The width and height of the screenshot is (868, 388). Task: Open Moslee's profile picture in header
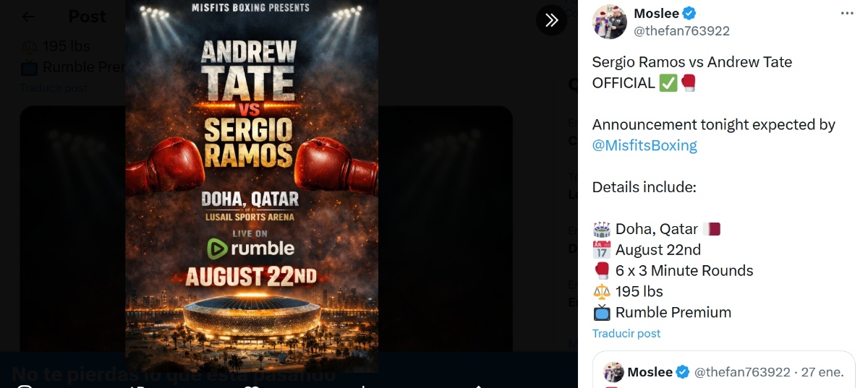point(608,22)
